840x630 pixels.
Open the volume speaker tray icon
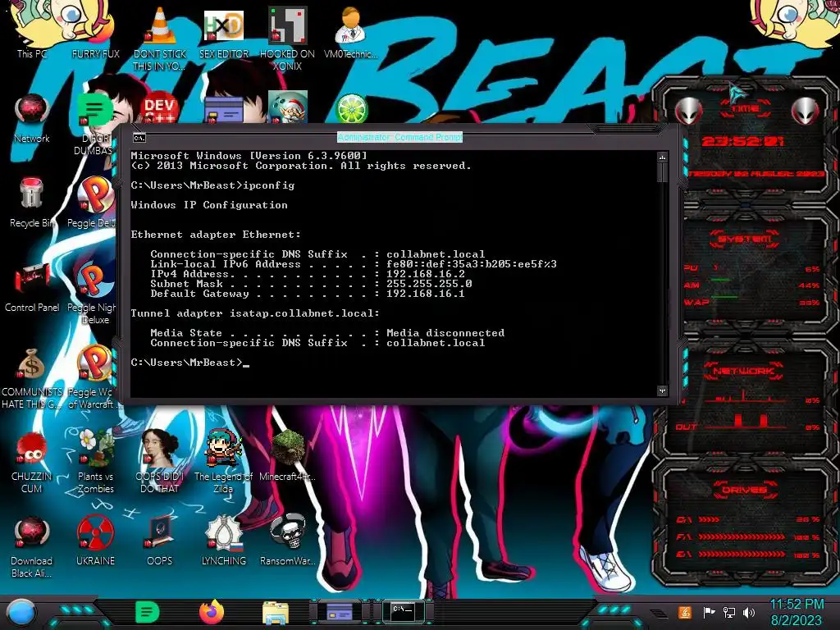point(749,612)
